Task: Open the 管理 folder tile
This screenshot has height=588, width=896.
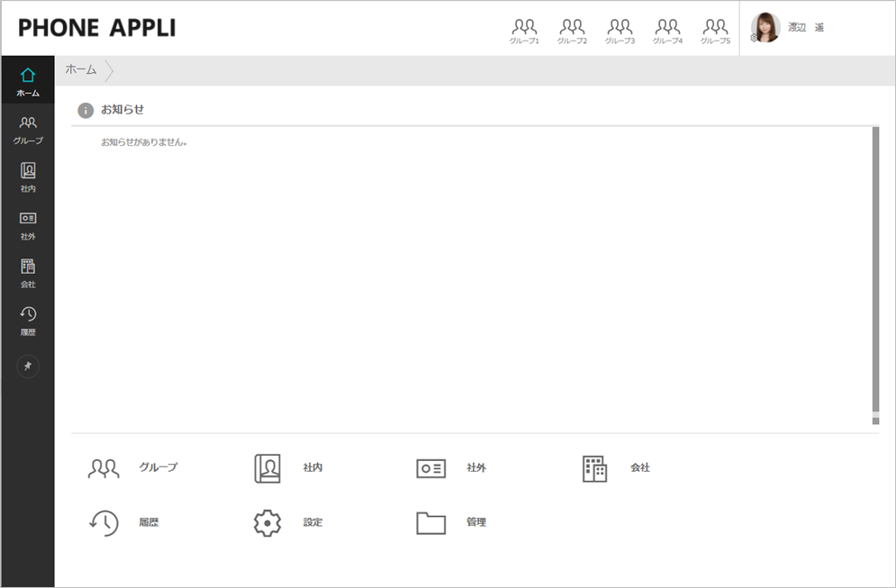Action: 431,522
